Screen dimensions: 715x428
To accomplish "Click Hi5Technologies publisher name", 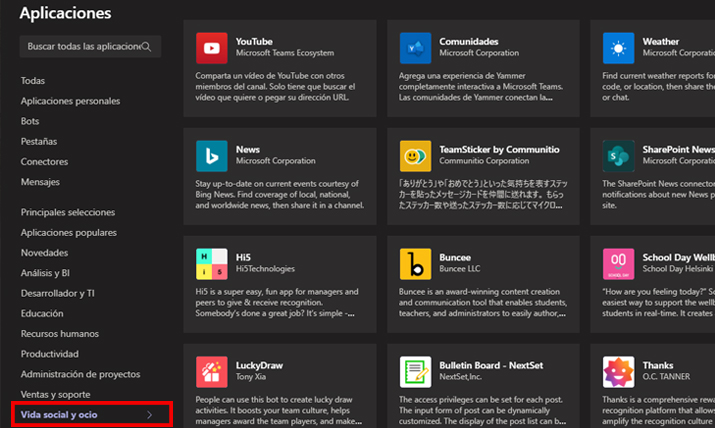I will pyautogui.click(x=265, y=269).
